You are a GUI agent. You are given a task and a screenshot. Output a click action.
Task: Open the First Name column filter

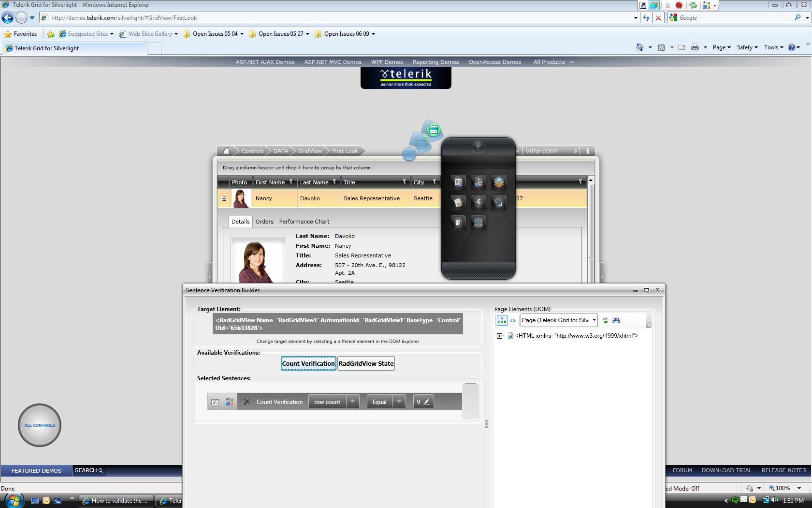[291, 182]
